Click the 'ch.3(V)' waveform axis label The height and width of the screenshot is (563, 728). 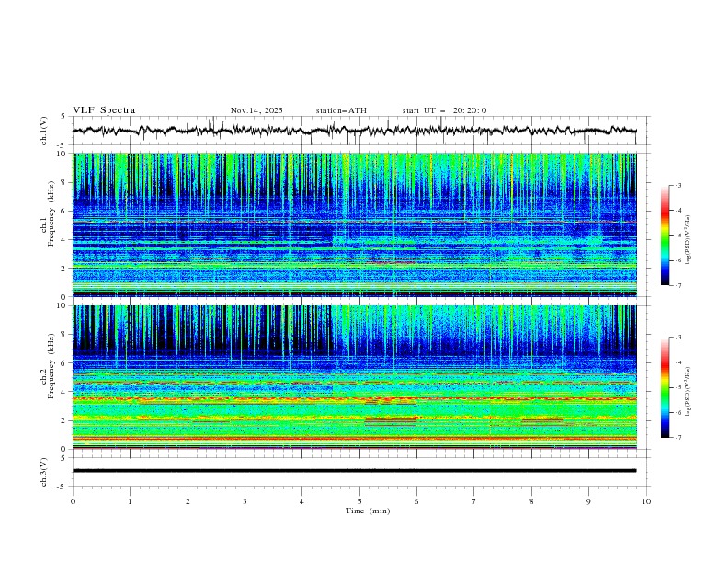point(44,472)
